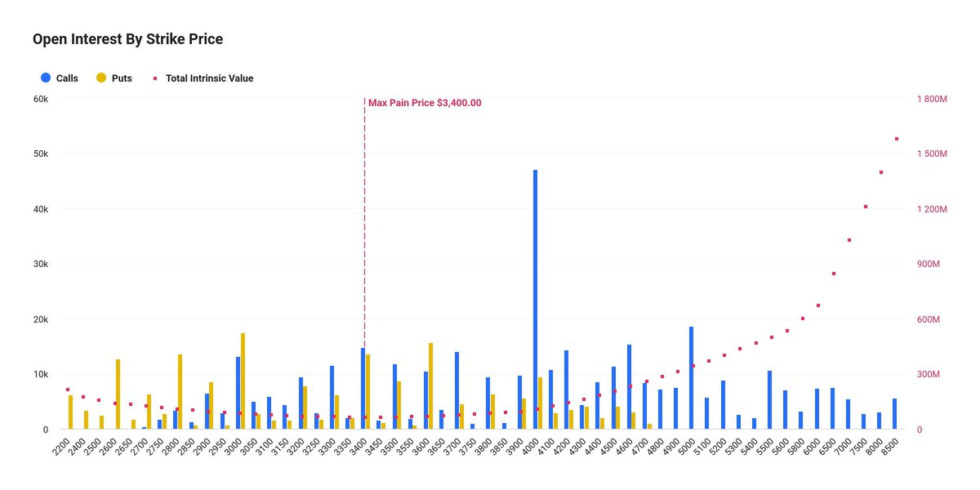Click the red intrinsic value dot above strike 8500
The image size is (980, 490).
coord(897,138)
